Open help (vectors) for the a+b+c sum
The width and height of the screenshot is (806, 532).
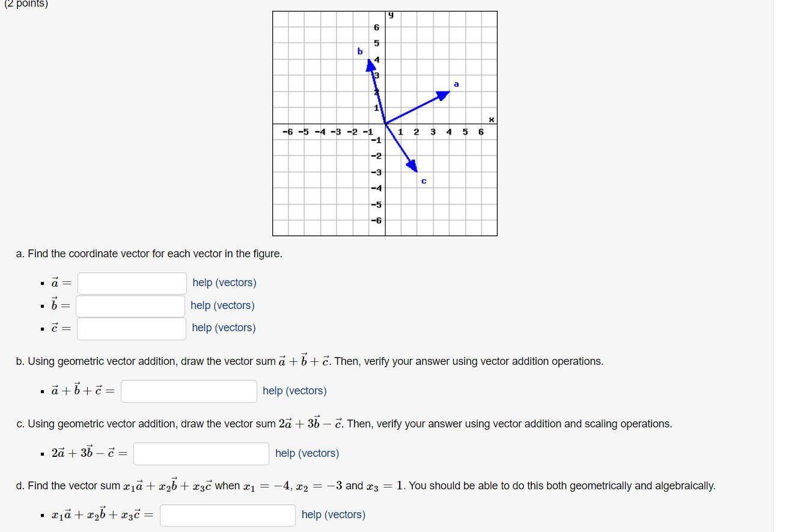[x=294, y=391]
